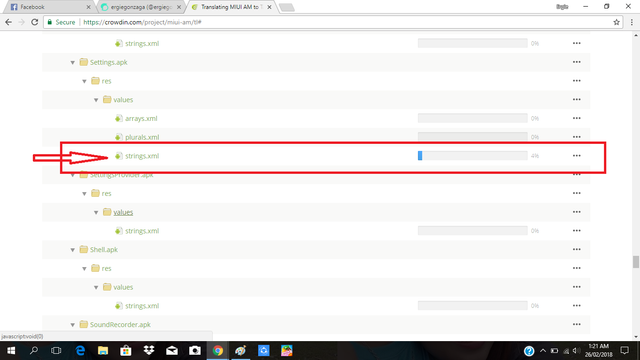Image resolution: width=640 pixels, height=360 pixels.
Task: Click the arrays.xml file icon
Action: pos(118,118)
